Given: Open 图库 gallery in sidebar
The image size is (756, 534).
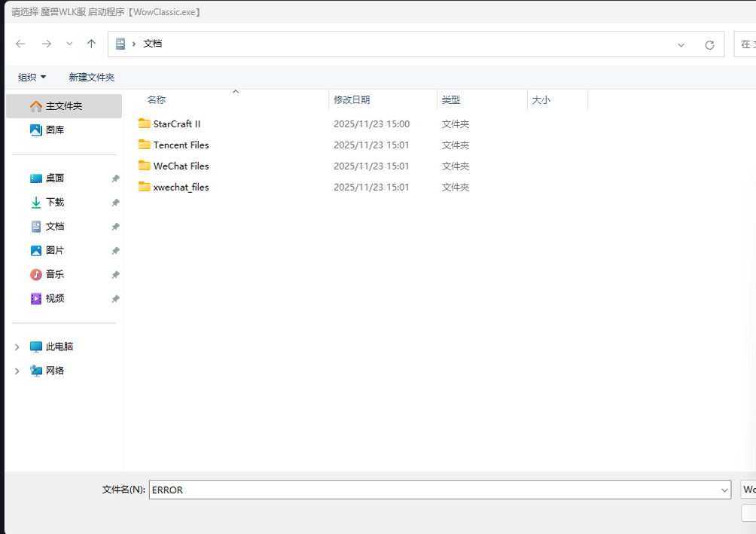Looking at the screenshot, I should tap(55, 130).
